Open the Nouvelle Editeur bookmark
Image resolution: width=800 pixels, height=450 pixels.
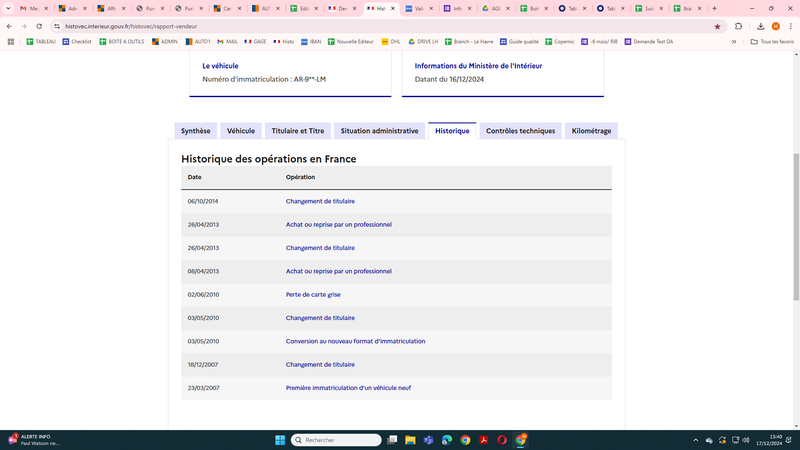pyautogui.click(x=351, y=42)
